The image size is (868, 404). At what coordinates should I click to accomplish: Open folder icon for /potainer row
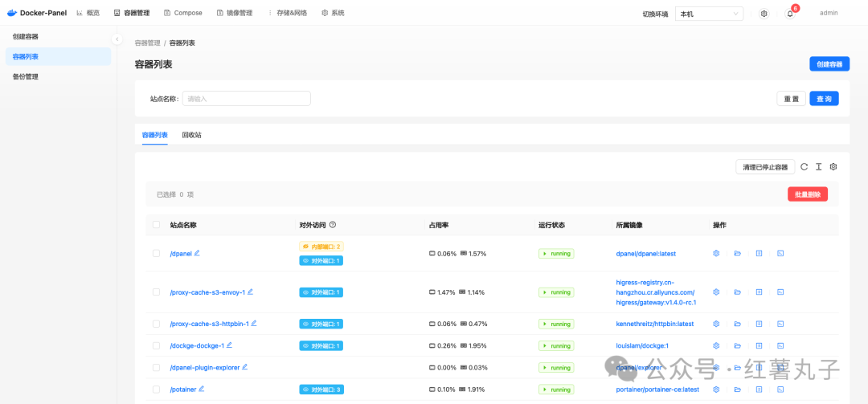(x=737, y=390)
